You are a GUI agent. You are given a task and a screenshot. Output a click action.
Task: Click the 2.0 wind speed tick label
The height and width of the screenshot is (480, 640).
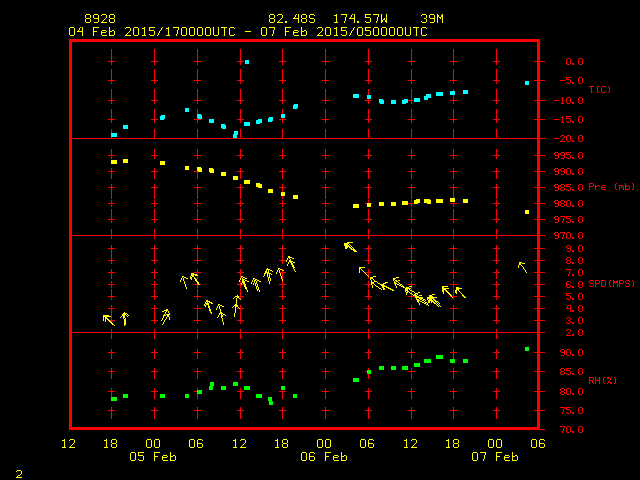point(574,333)
